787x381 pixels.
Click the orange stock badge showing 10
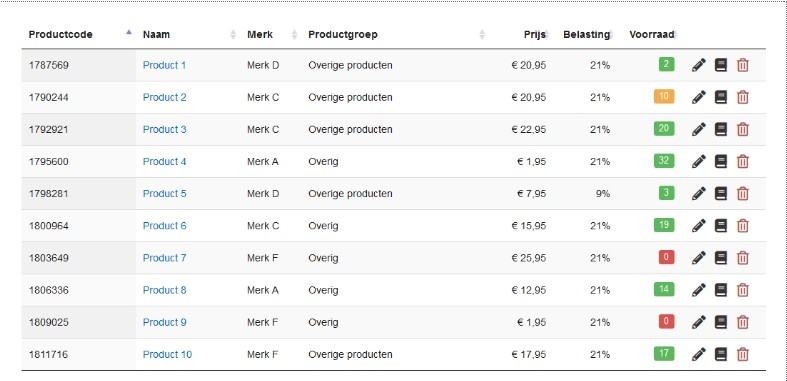pos(664,96)
